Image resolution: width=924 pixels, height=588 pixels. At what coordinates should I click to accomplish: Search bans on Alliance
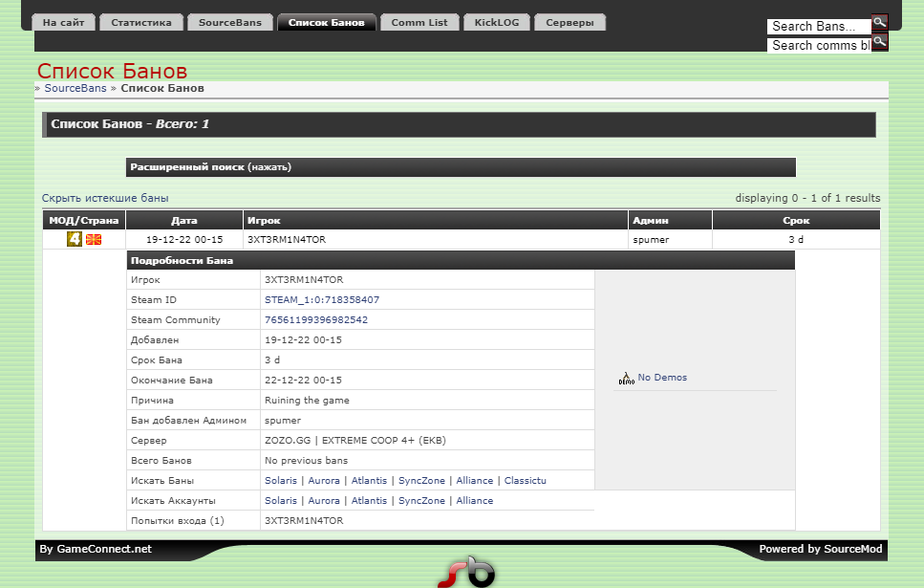tap(474, 480)
